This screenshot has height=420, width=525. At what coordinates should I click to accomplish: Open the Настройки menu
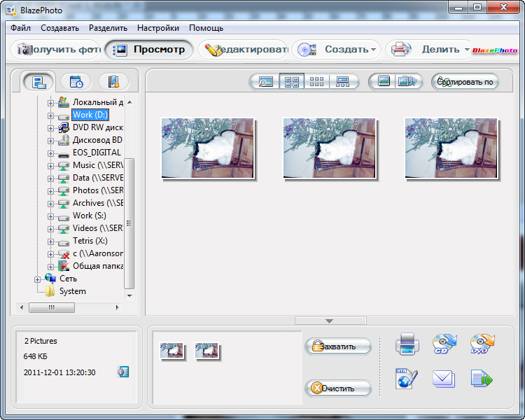point(157,28)
